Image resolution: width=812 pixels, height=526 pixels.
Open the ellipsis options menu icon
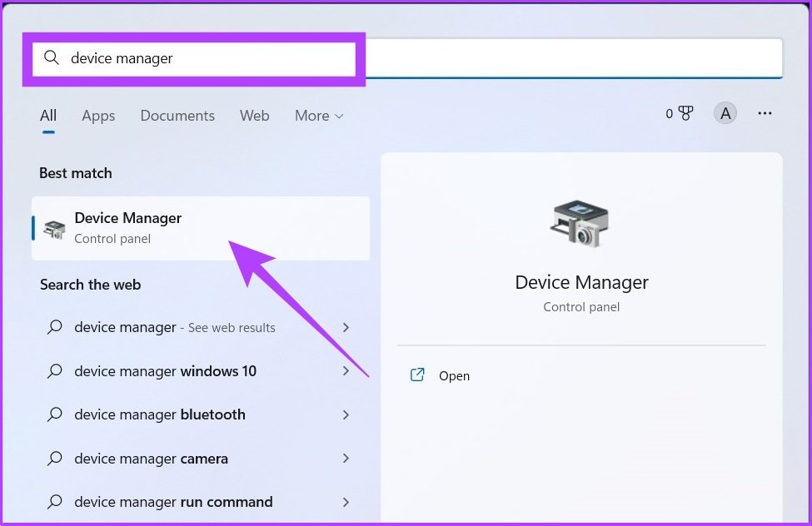[765, 113]
